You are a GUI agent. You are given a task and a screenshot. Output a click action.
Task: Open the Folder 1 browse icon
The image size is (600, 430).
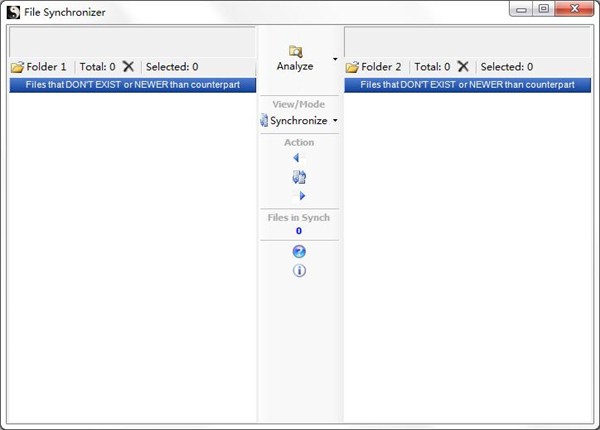17,67
